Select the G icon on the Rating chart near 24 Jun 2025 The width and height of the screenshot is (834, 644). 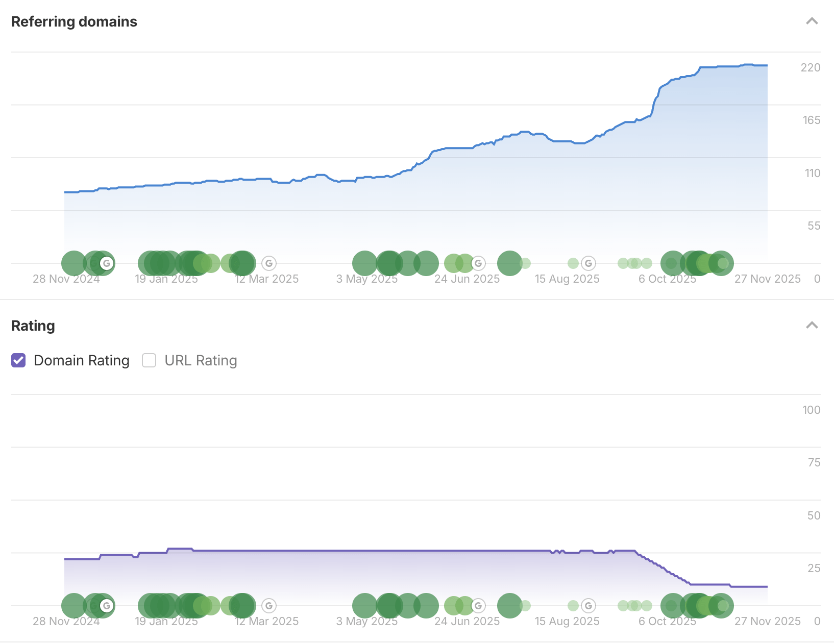(x=478, y=606)
